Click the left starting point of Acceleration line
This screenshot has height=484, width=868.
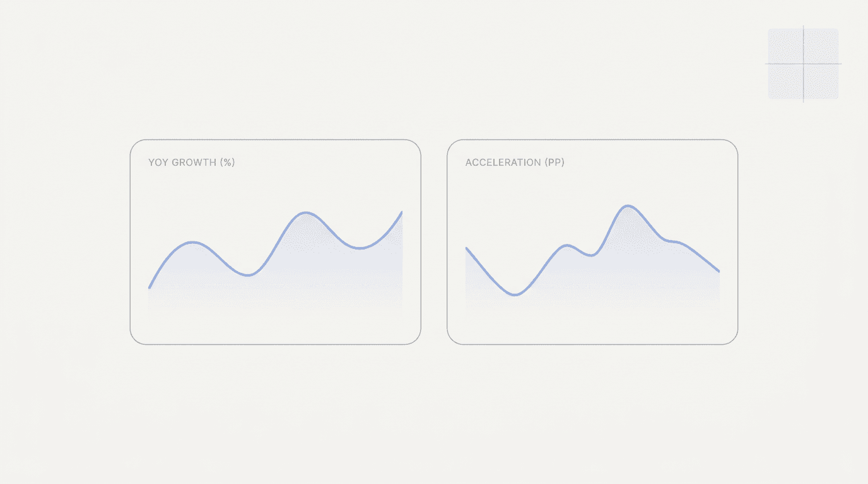click(466, 248)
